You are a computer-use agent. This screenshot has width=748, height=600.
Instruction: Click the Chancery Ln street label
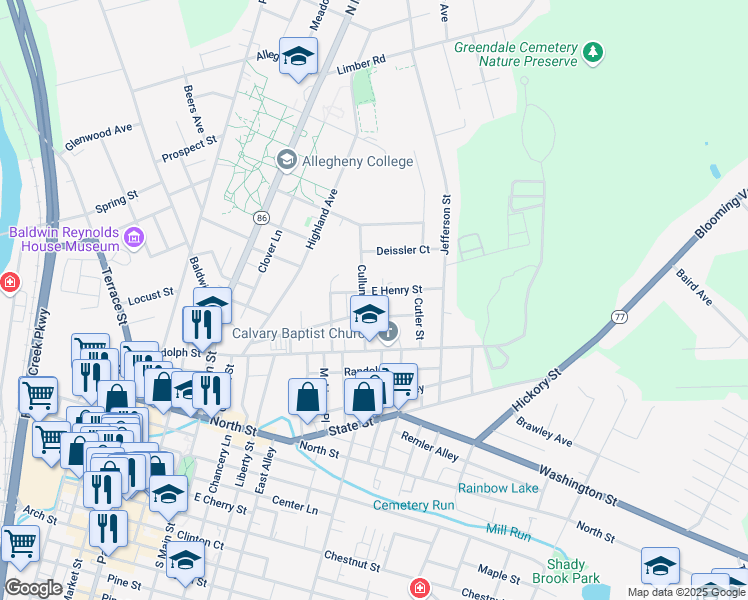tap(220, 465)
